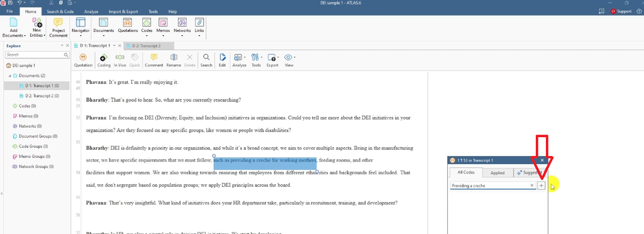The width and height of the screenshot is (644, 234).
Task: Open the New Entities button
Action: [37, 28]
